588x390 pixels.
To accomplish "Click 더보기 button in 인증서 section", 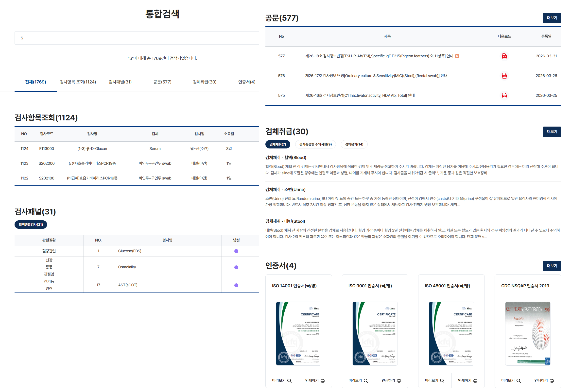I will 552,266.
